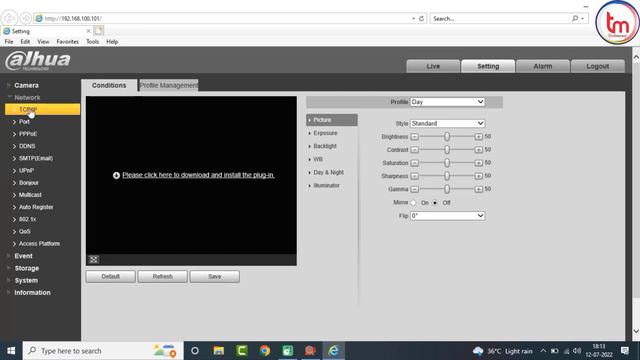Click the volume icon in system tray
The height and width of the screenshot is (360, 640).
pyautogui.click(x=577, y=351)
